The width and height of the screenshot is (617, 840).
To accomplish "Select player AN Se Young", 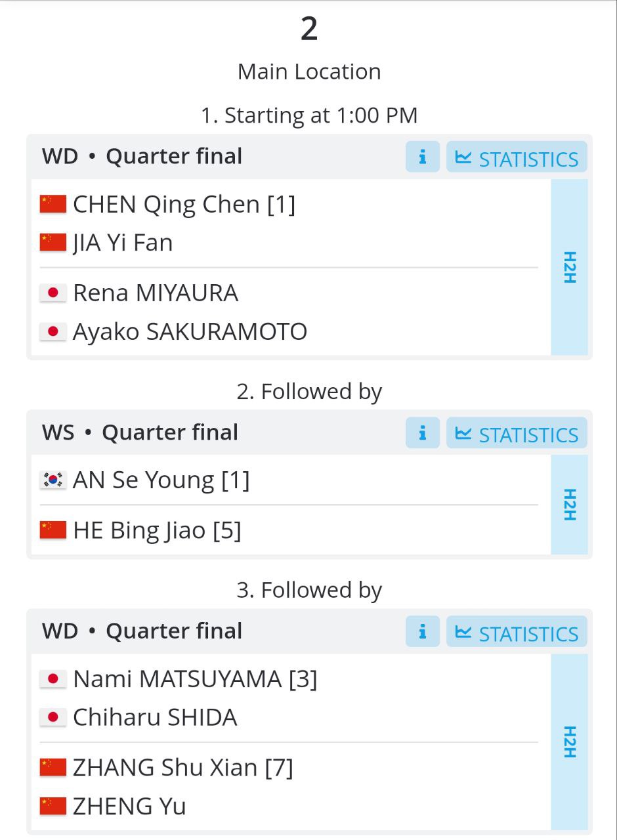I will [x=144, y=480].
